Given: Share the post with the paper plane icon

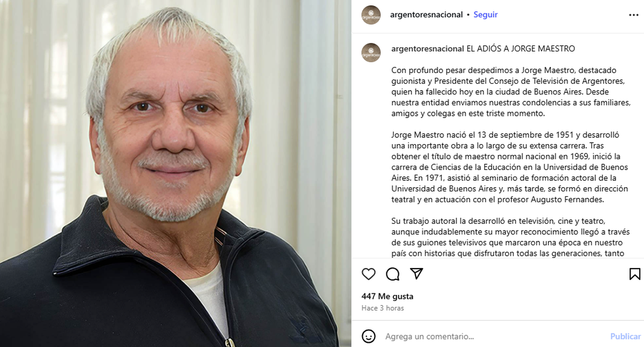Looking at the screenshot, I should (416, 274).
